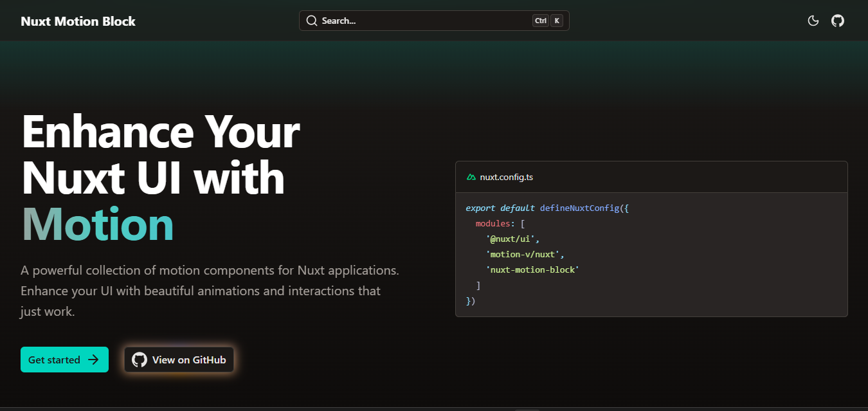Image resolution: width=868 pixels, height=411 pixels.
Task: Select the nuxt.config.ts filename
Action: (x=507, y=177)
